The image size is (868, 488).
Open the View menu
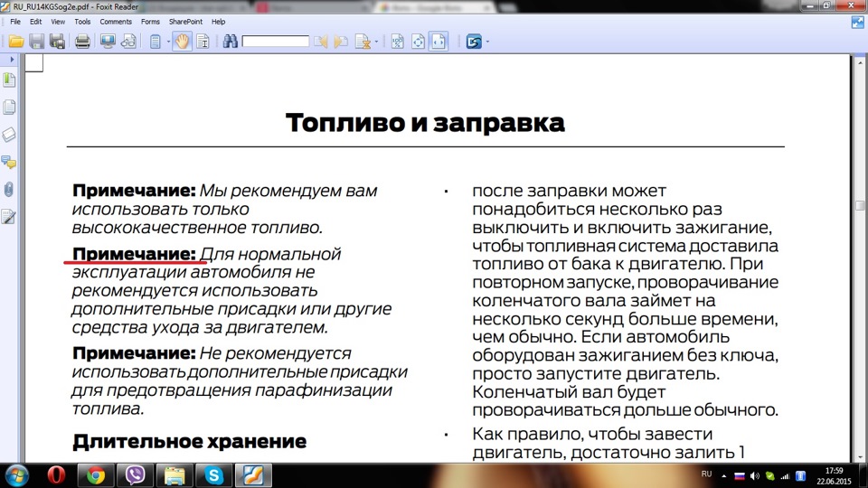(x=58, y=22)
